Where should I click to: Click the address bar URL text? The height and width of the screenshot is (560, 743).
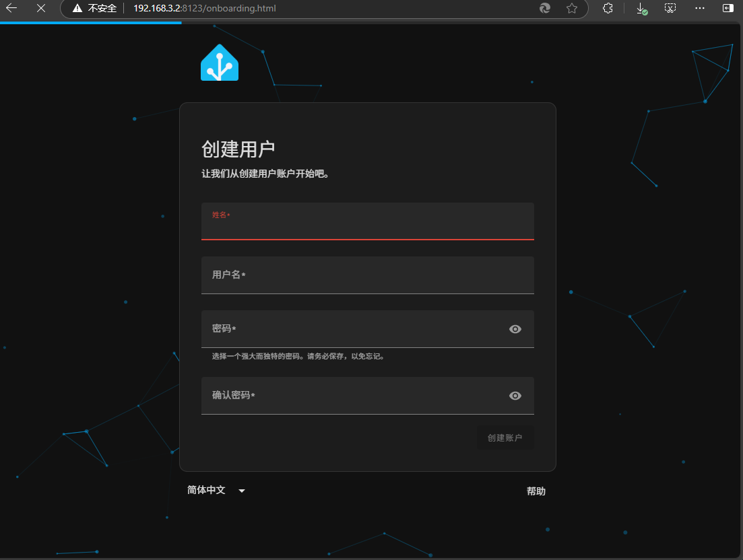point(205,9)
